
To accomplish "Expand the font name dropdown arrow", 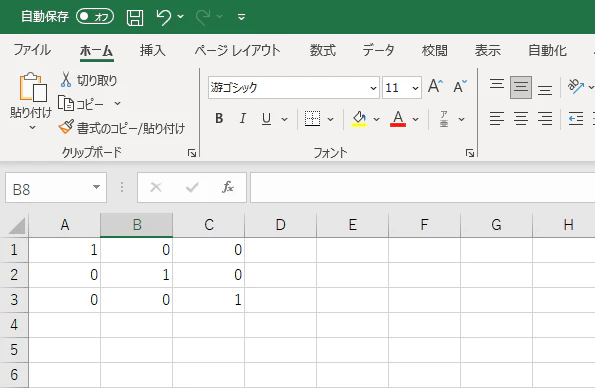I will coord(373,88).
